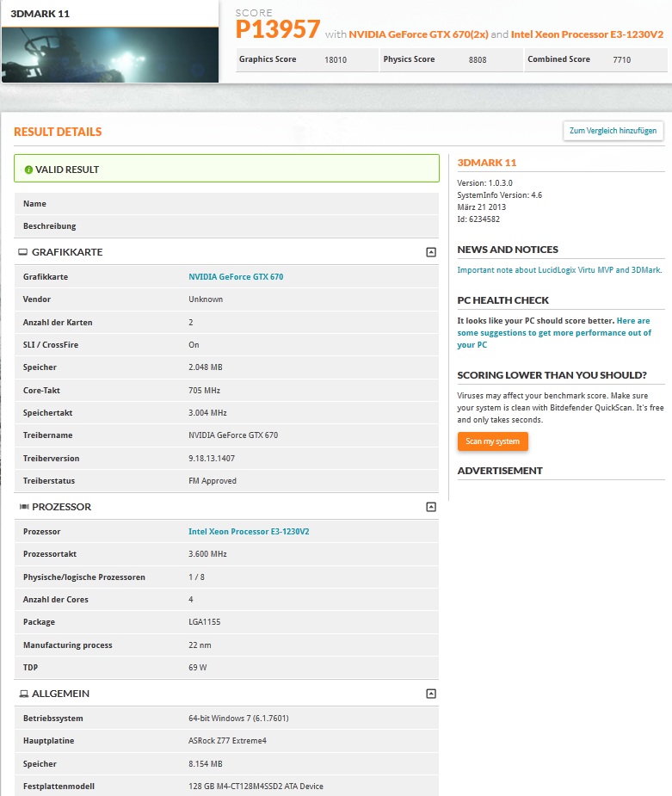This screenshot has width=672, height=796.
Task: Click the Betriebssystem value 'Windows 7'
Action: click(238, 719)
